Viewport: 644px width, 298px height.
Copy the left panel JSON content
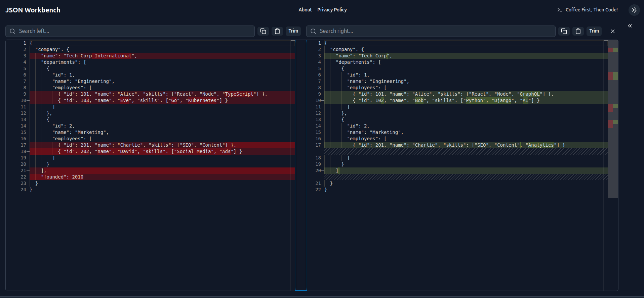(x=263, y=31)
